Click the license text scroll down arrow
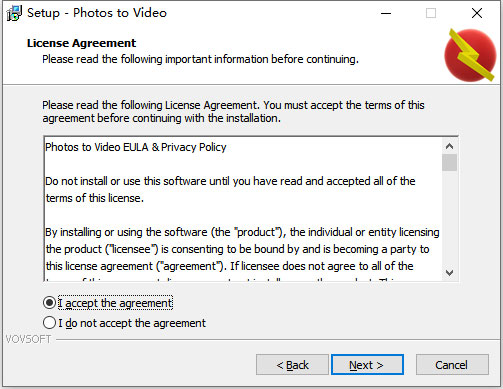This screenshot has height=389, width=503. pyautogui.click(x=449, y=273)
